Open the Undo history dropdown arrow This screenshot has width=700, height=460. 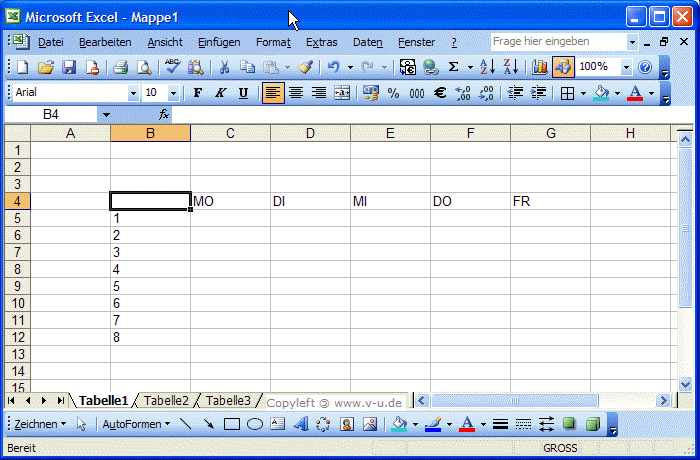pos(350,68)
